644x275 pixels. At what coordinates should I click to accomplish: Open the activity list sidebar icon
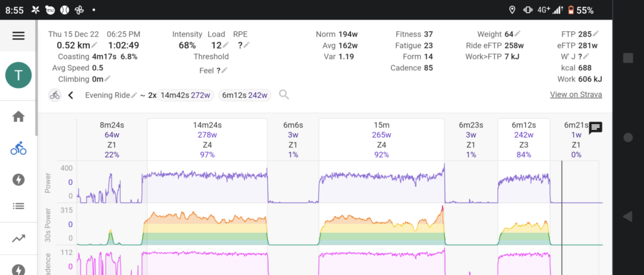tap(18, 206)
